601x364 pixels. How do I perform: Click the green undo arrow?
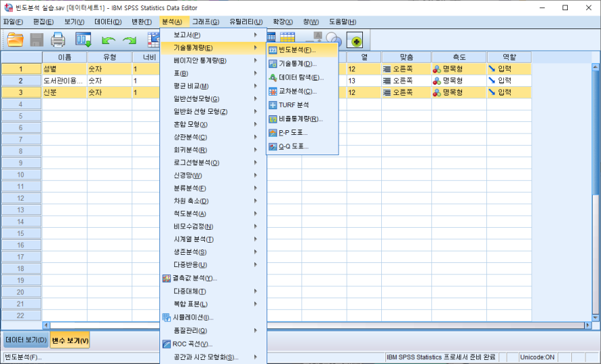tap(109, 40)
